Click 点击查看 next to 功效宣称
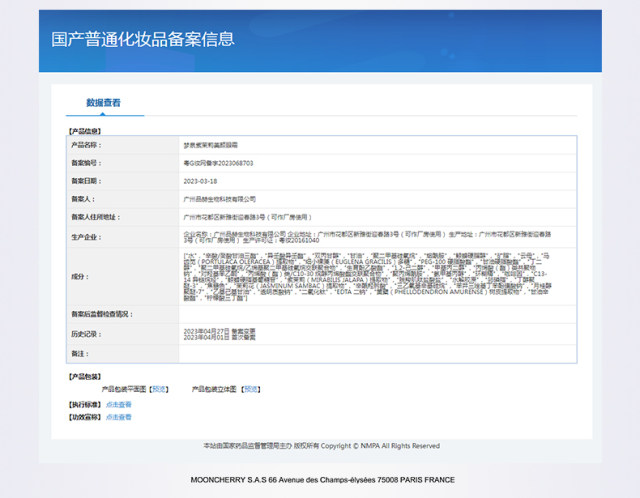This screenshot has height=498, width=640. pyautogui.click(x=118, y=417)
